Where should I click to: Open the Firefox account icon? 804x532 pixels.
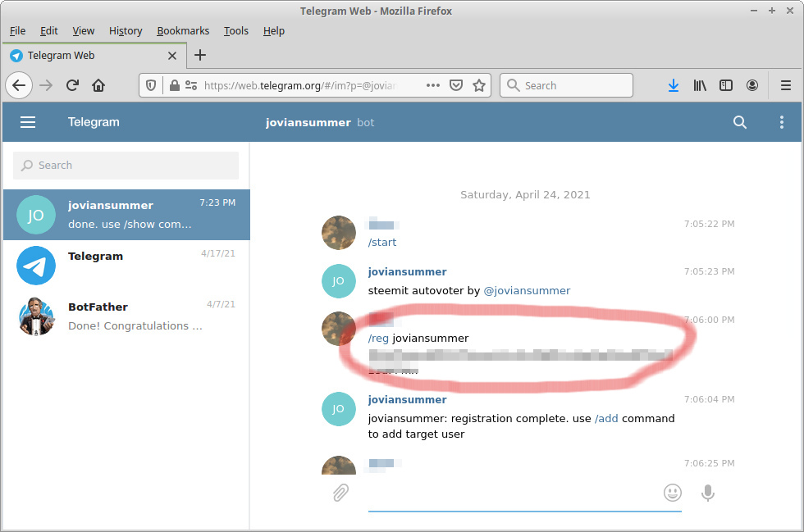point(752,85)
